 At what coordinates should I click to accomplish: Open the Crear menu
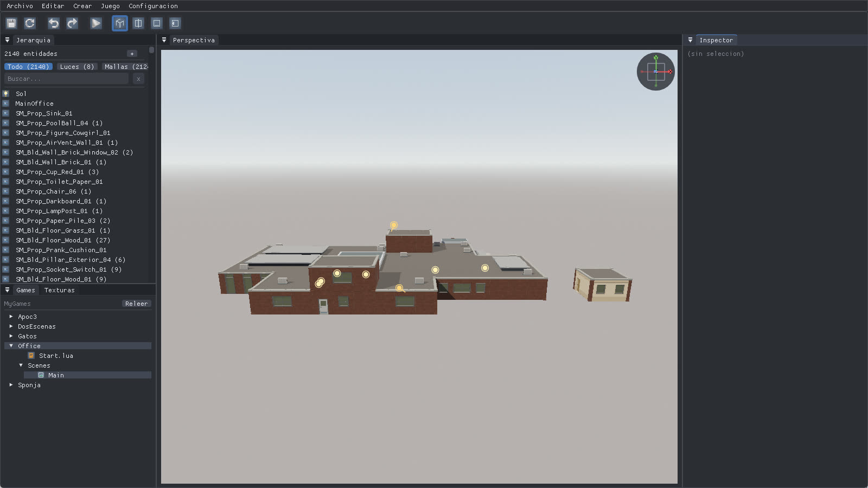tap(82, 6)
